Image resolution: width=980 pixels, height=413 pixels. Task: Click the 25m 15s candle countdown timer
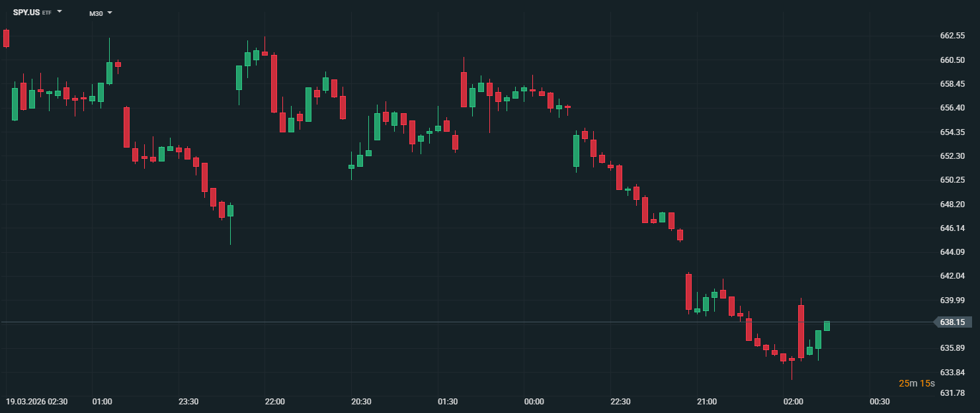pos(916,383)
